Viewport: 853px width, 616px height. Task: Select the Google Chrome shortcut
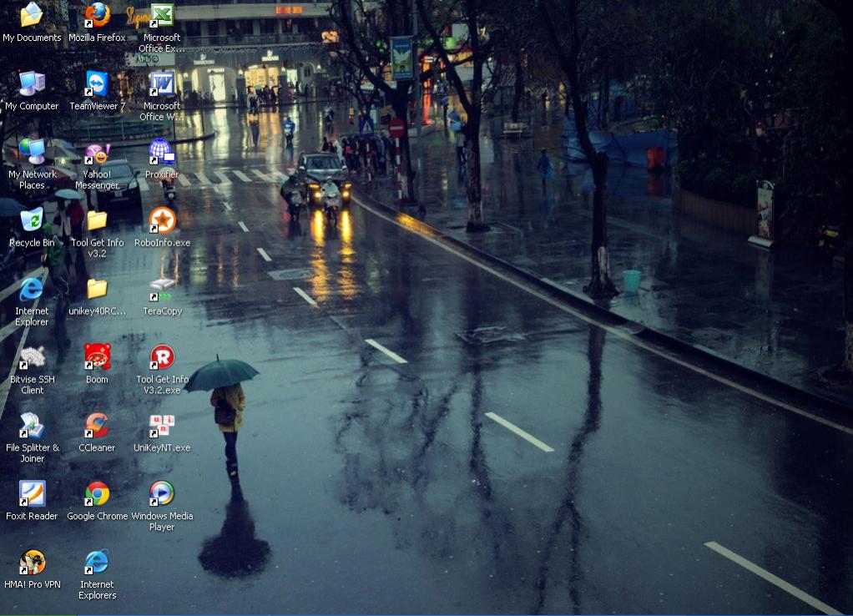click(97, 495)
